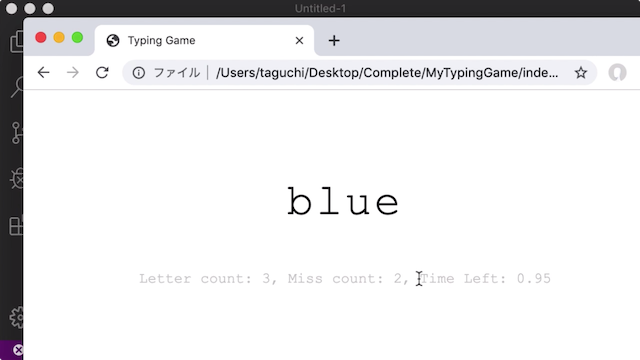Click the "Untitled-1" VS Code window title

(x=320, y=9)
